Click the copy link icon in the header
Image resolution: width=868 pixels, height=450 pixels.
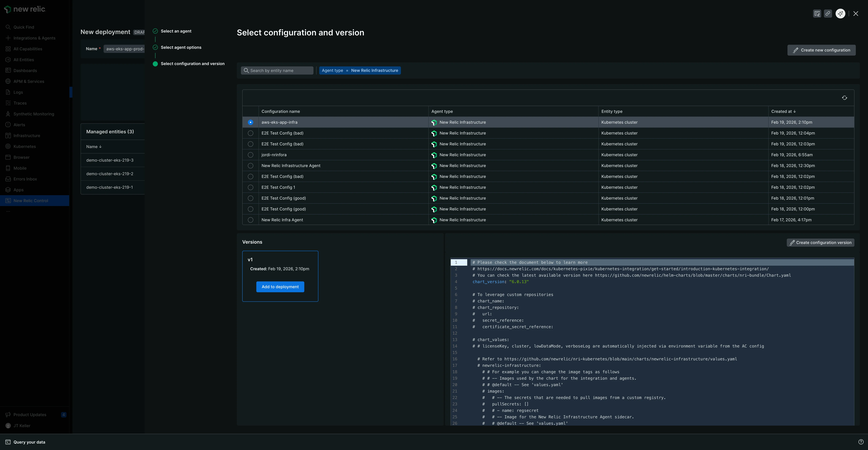pyautogui.click(x=828, y=14)
